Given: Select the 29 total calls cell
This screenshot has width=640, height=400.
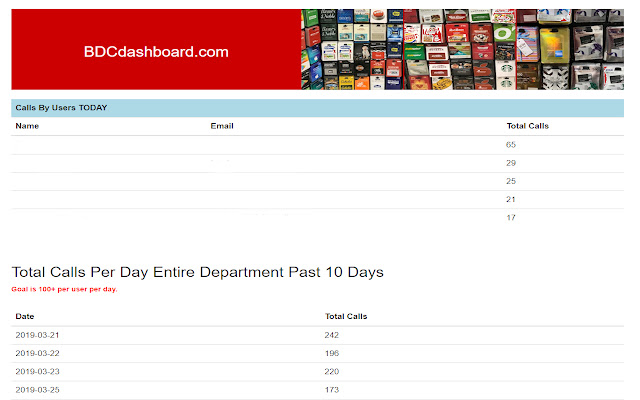Looking at the screenshot, I should (511, 163).
